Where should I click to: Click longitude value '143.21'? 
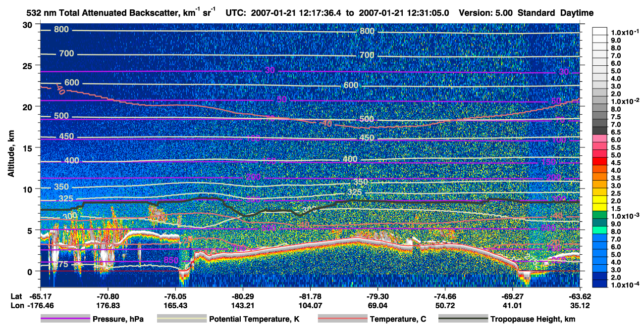(243, 305)
